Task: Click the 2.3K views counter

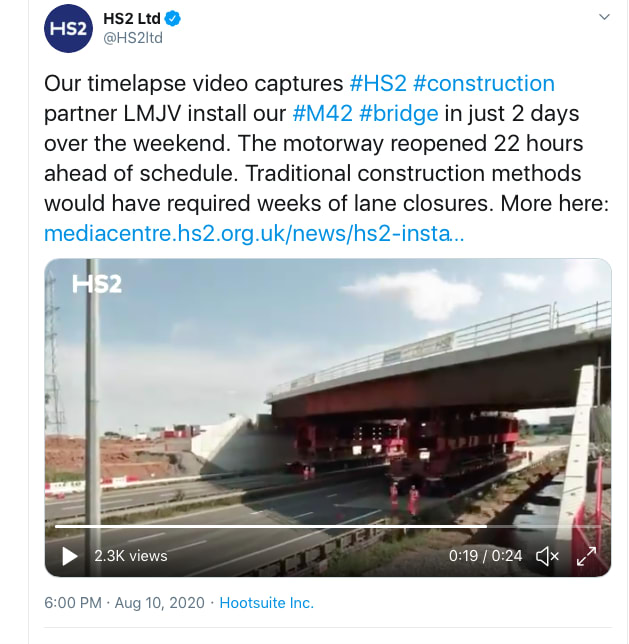Action: (x=131, y=556)
